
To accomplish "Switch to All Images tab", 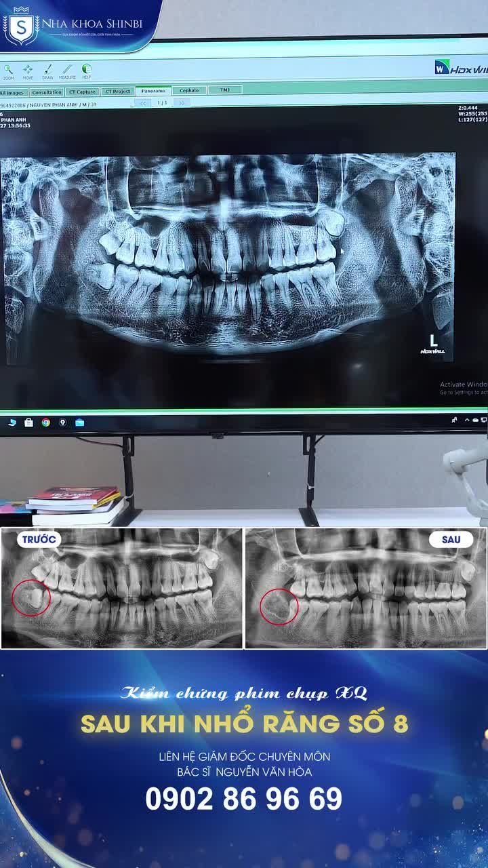I will point(12,92).
